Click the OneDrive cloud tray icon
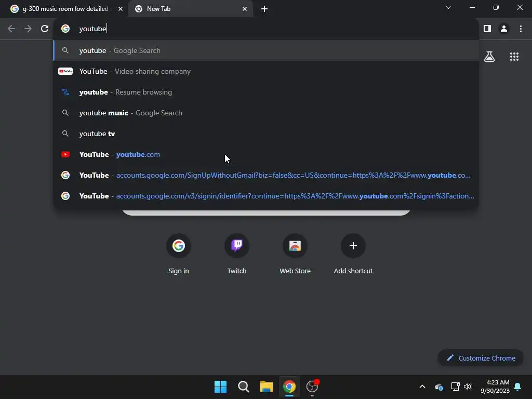532x399 pixels. [438, 387]
